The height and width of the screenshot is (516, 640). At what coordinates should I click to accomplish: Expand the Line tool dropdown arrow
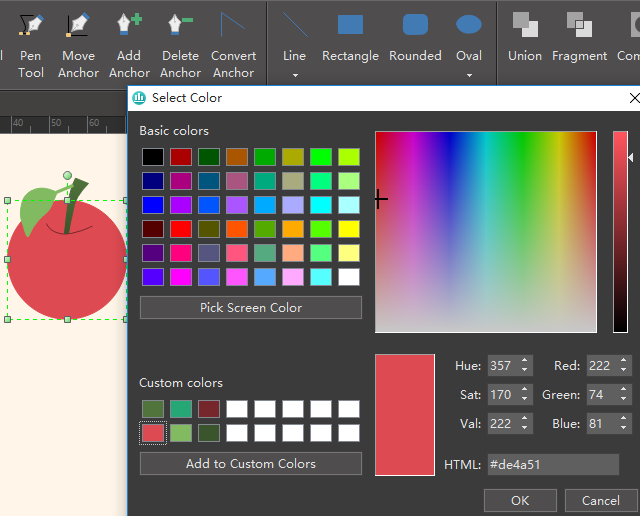coord(294,75)
